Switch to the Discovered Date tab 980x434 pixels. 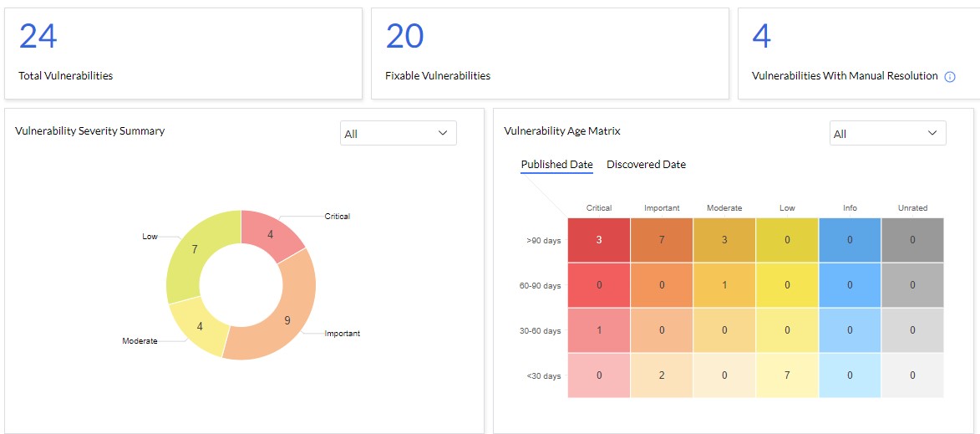(x=646, y=165)
